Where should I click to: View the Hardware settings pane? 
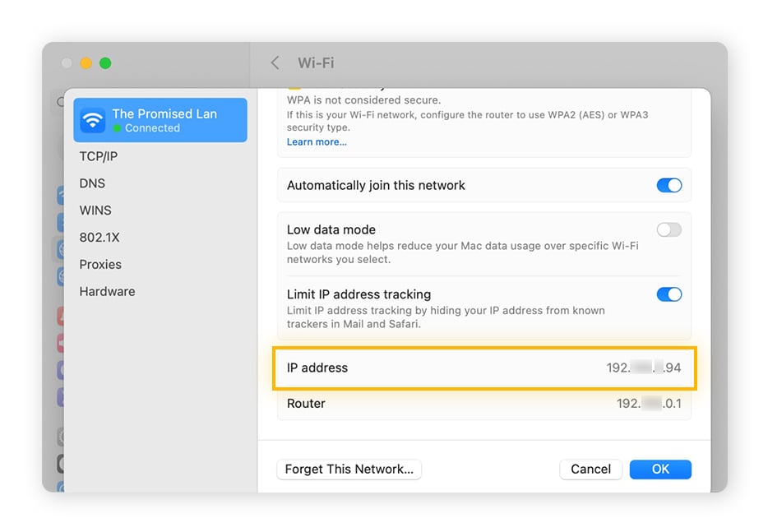107,291
